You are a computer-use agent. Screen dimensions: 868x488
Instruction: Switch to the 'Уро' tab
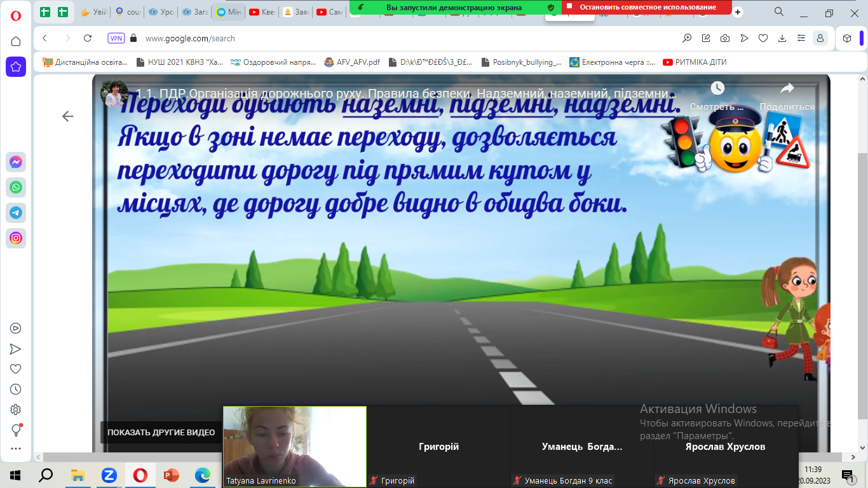point(160,12)
